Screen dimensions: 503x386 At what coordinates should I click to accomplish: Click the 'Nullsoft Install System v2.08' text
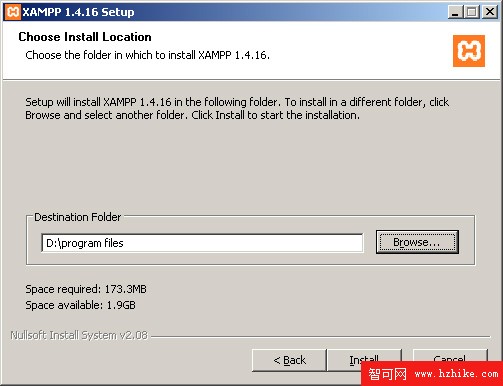tap(79, 335)
